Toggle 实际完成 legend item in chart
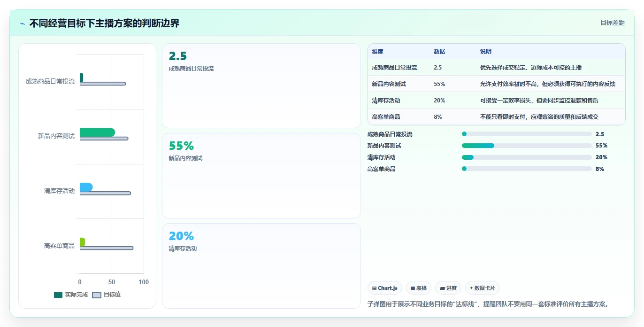The height and width of the screenshot is (327, 644). point(71,295)
